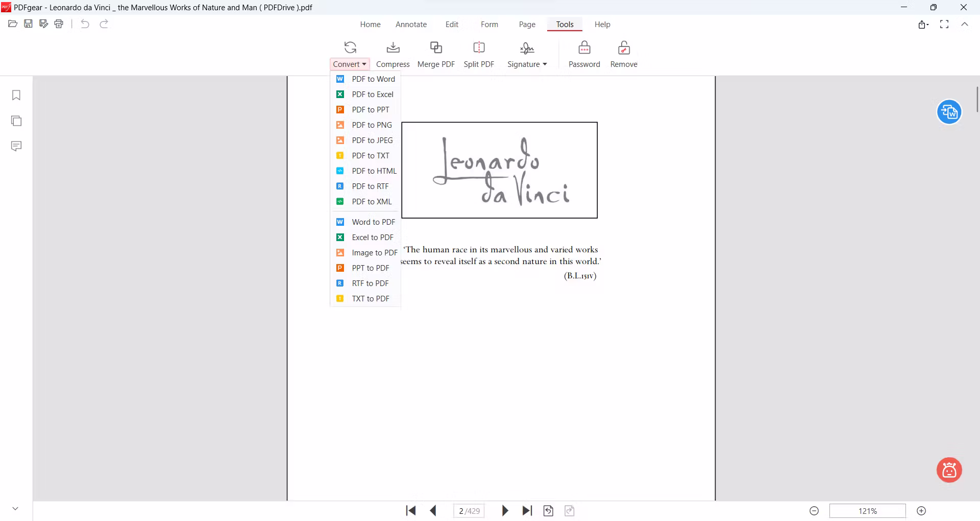
Task: Open the red AI assistant robot button
Action: pos(949,470)
